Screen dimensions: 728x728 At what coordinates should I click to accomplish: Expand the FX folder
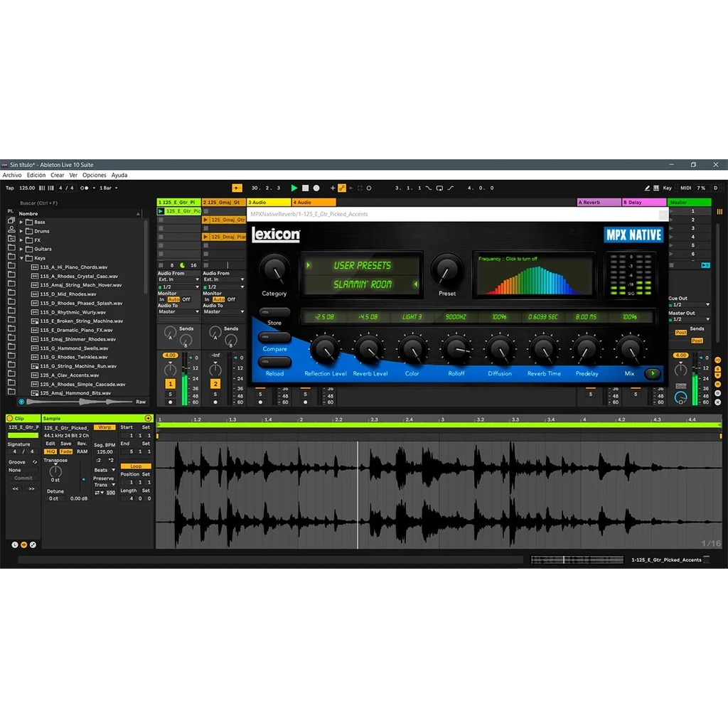(21, 240)
